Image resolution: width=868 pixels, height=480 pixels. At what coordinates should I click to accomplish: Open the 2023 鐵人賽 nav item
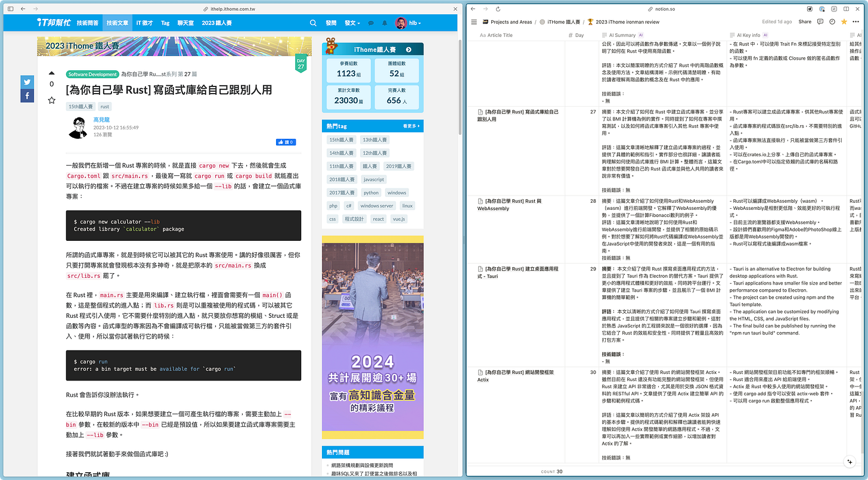pos(216,23)
